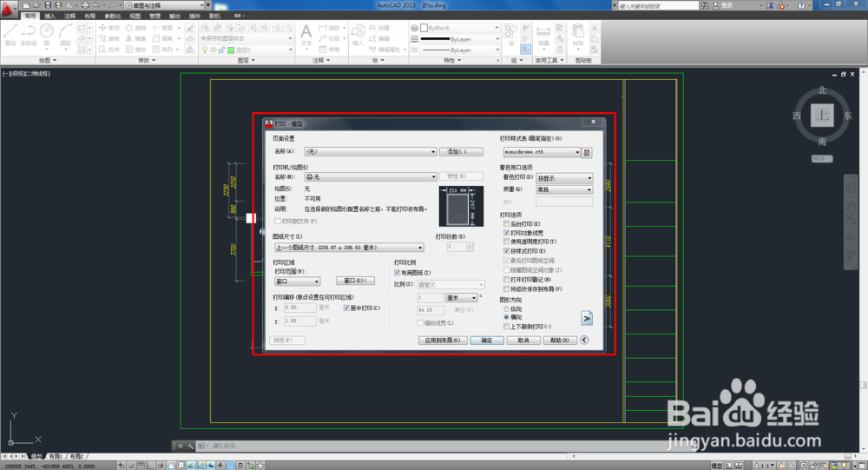
Task: Open the AutoCAD application menu logo
Action: 8,8
